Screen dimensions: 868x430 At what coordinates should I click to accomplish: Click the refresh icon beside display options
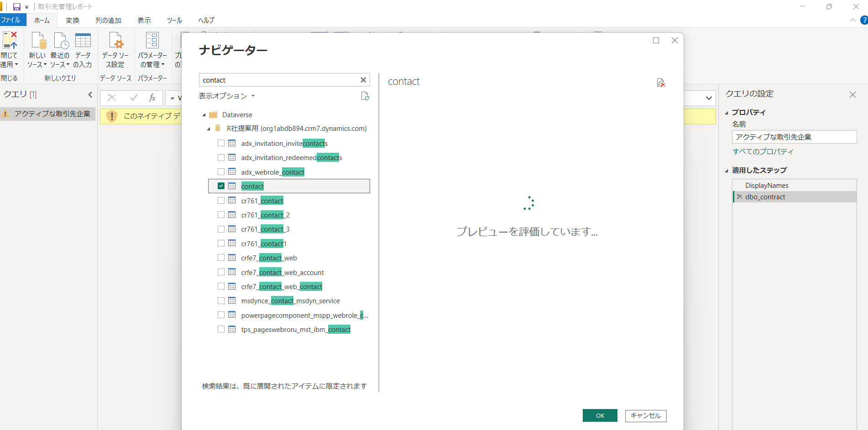click(x=365, y=96)
